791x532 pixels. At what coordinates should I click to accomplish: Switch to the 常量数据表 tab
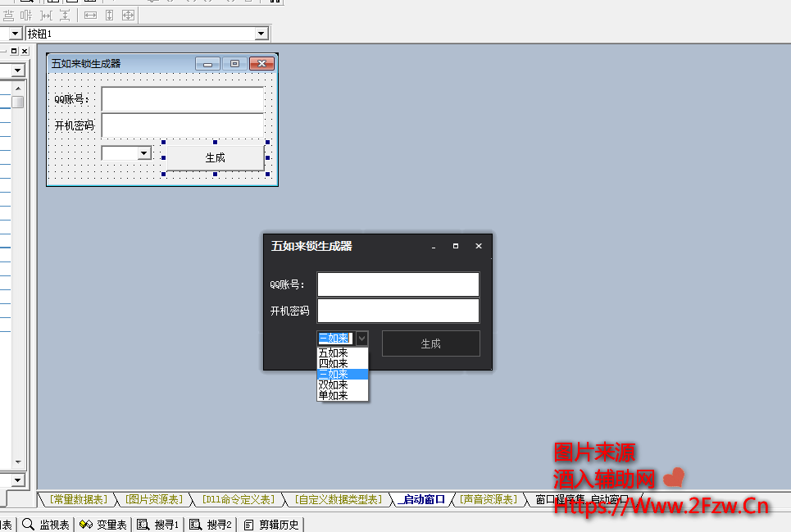[x=78, y=499]
